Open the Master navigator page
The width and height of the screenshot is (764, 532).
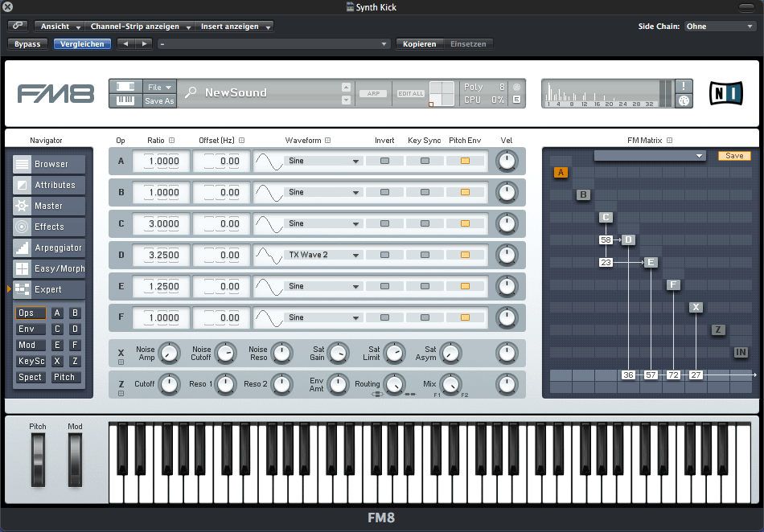tap(49, 206)
